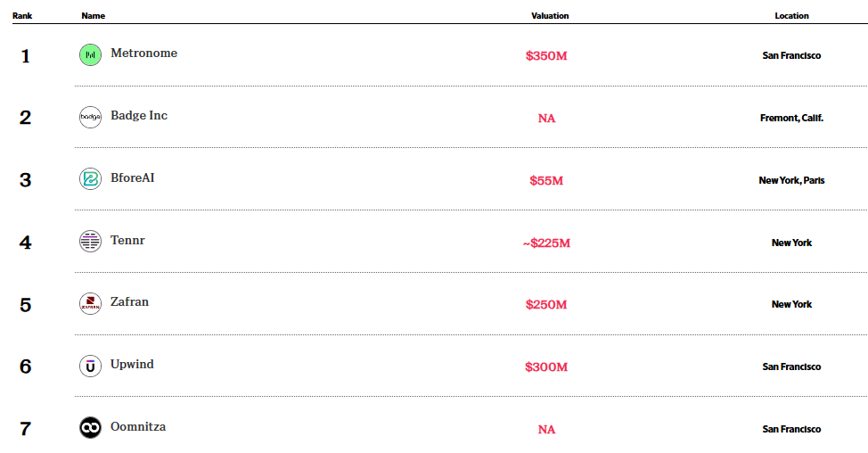
Task: Click Metronome's $350M valuation
Action: tap(546, 56)
